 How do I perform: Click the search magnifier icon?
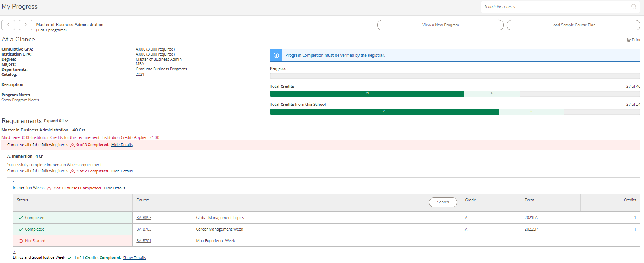click(x=634, y=7)
